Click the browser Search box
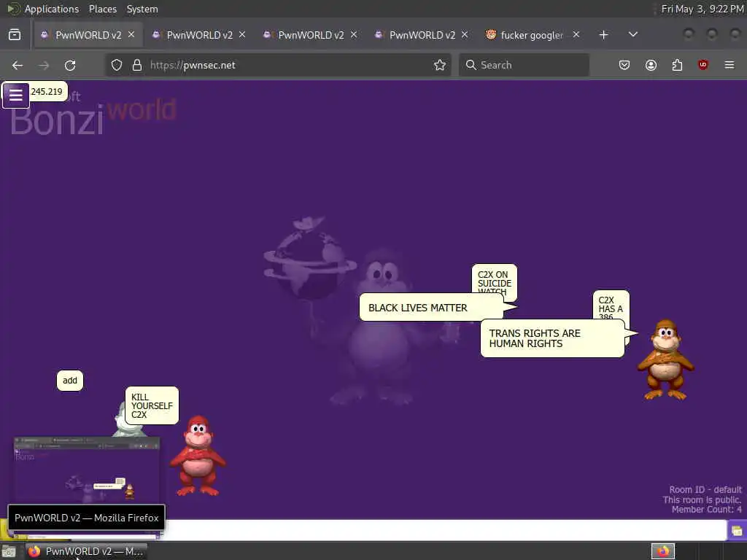747x560 pixels. (524, 65)
